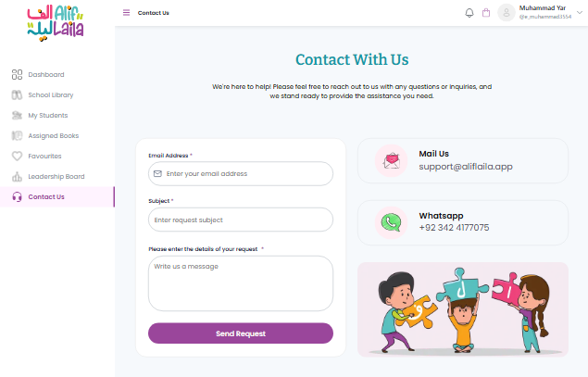Viewport: 588px width, 377px height.
Task: Expand the Muhammad Yar account dropdown arrow
Action: click(580, 12)
